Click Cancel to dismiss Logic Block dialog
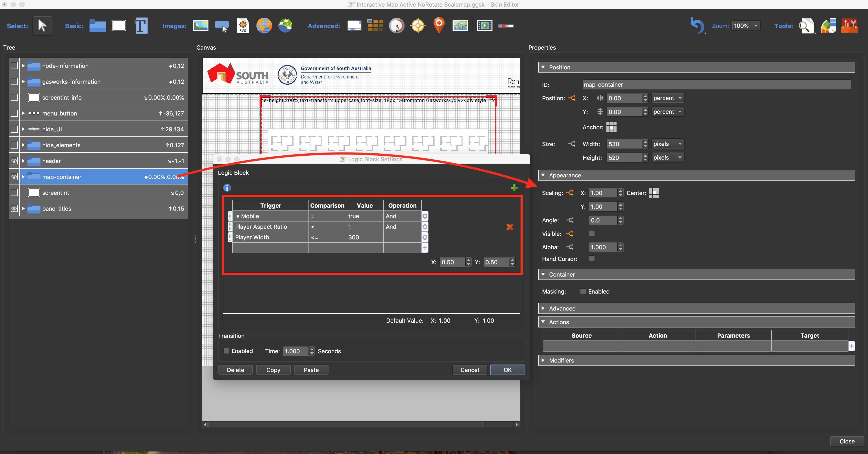This screenshot has height=454, width=868. click(x=470, y=370)
